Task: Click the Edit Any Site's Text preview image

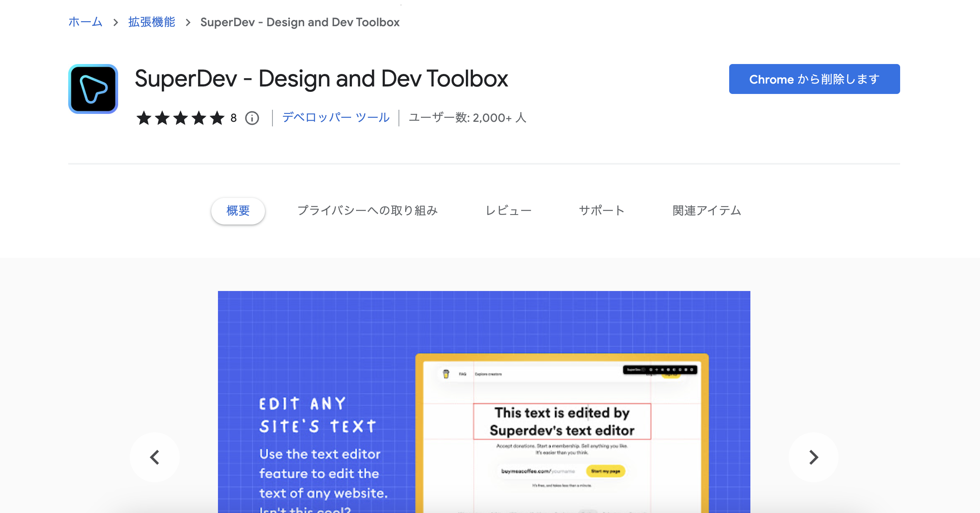Action: [x=484, y=402]
